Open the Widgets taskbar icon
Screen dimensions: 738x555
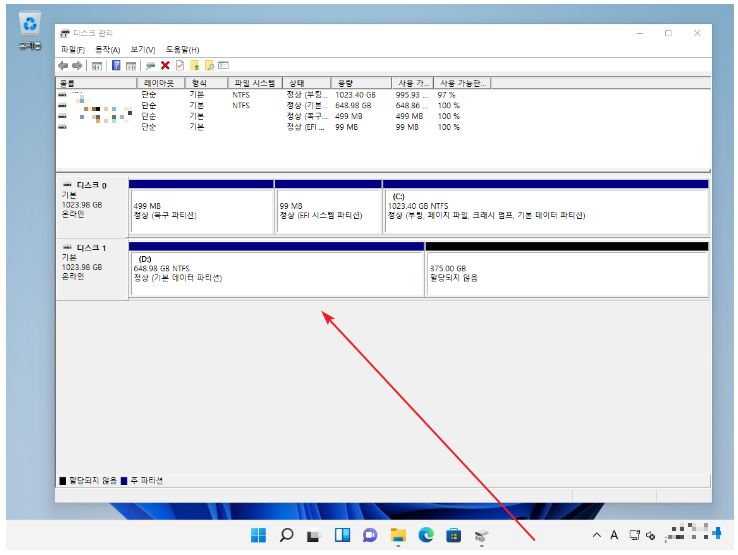click(342, 535)
